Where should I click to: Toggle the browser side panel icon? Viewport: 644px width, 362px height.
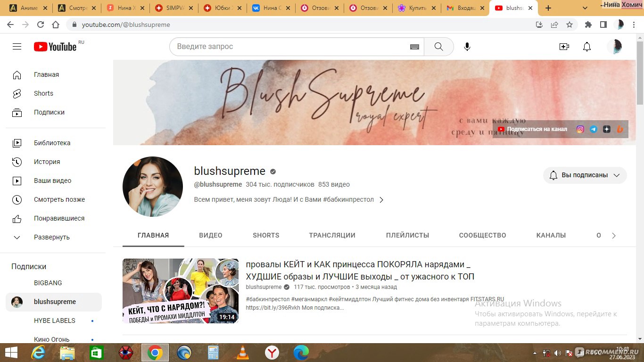click(x=603, y=25)
